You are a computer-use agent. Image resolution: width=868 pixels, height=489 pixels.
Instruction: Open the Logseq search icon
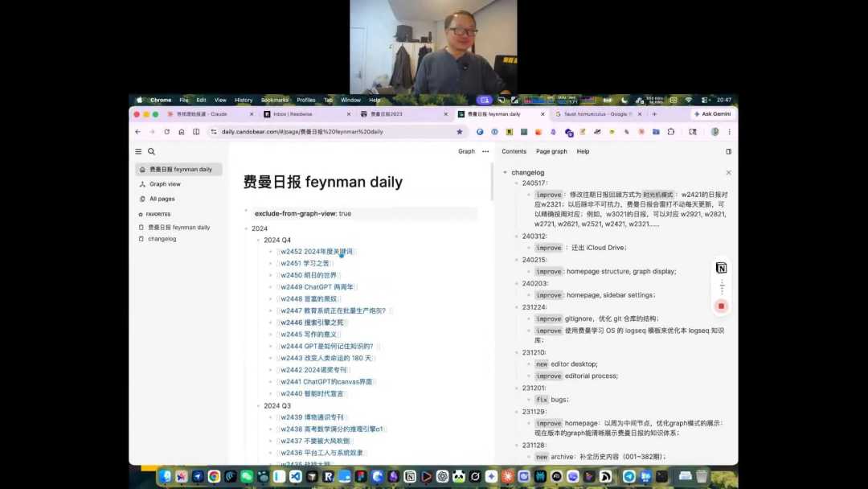coord(151,151)
